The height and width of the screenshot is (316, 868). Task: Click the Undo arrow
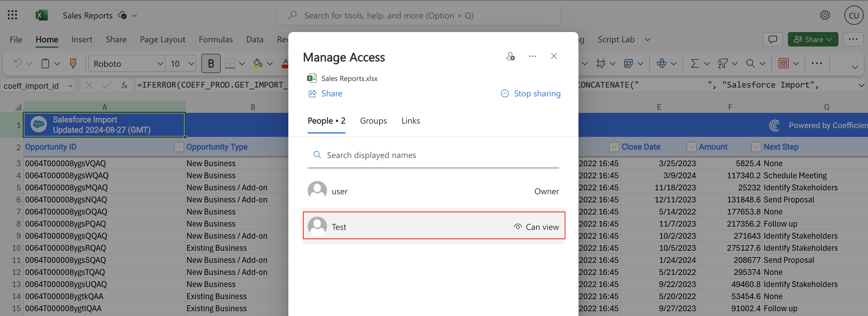(x=17, y=63)
